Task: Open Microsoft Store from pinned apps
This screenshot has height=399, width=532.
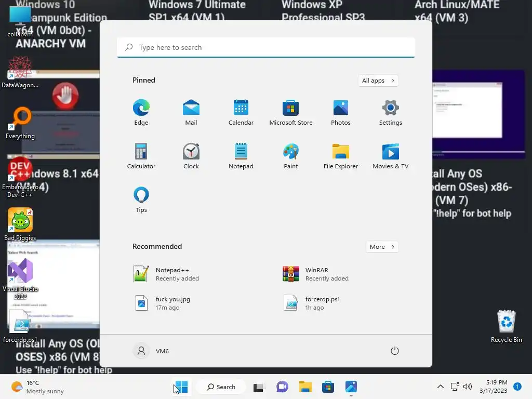Action: point(291,112)
